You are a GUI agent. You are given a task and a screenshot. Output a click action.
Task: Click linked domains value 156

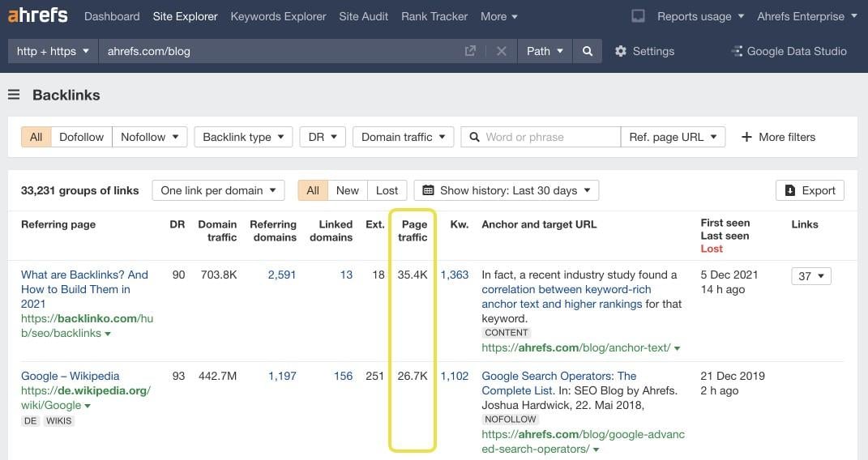point(343,376)
